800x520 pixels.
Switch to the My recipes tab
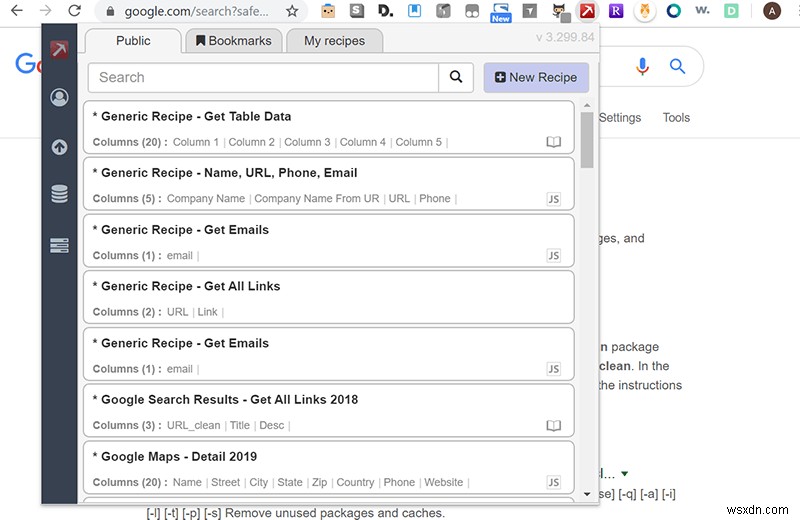coord(335,41)
